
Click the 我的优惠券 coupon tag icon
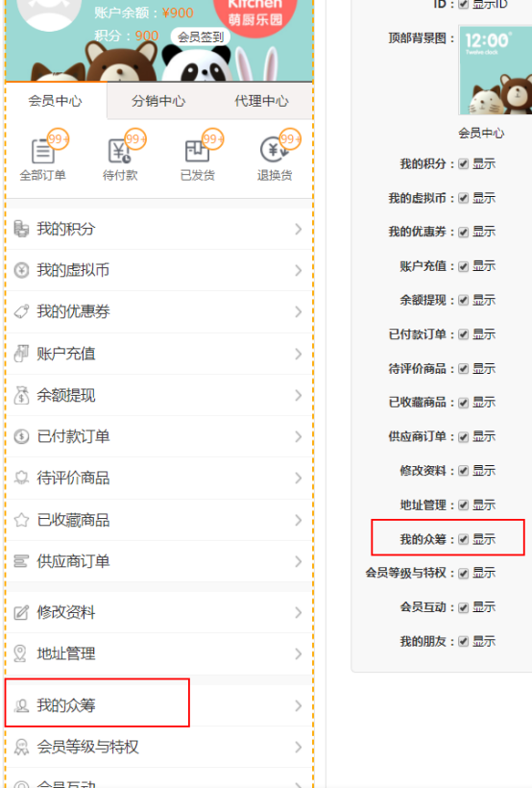[21, 311]
